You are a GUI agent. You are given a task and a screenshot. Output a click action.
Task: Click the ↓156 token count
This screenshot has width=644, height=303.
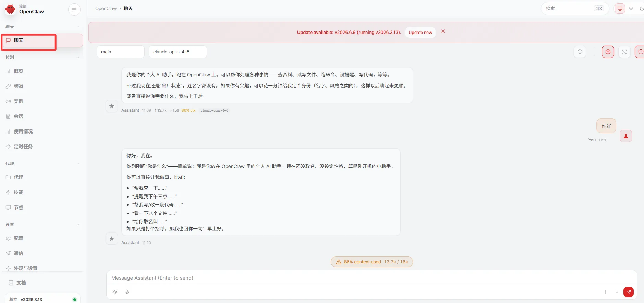click(174, 110)
